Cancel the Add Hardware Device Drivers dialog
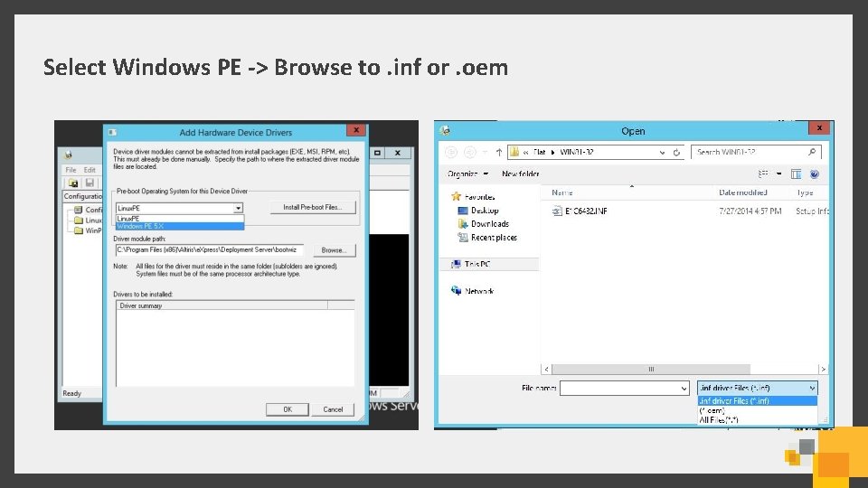This screenshot has height=488, width=868. tap(333, 409)
